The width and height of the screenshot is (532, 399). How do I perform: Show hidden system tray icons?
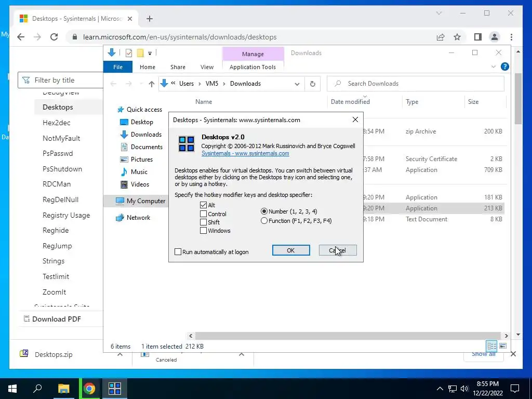click(x=440, y=389)
